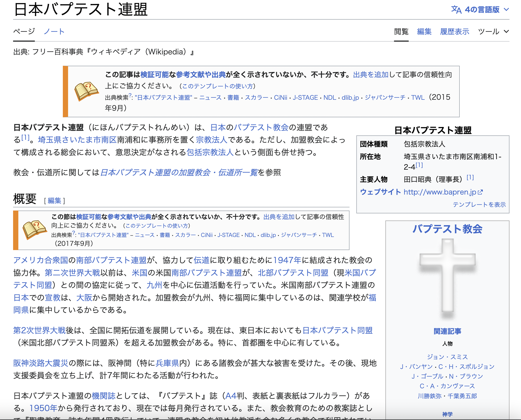Switch to the ノート tab
521x420 pixels.
[54, 32]
